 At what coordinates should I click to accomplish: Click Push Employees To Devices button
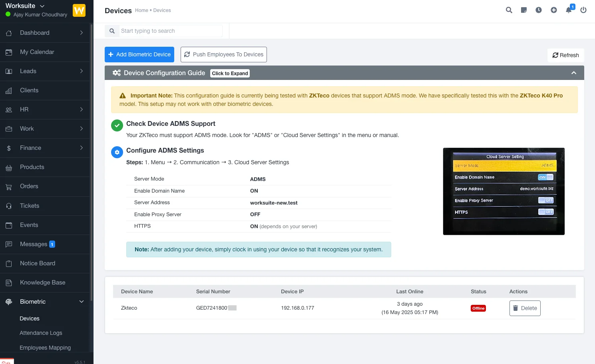(223, 54)
